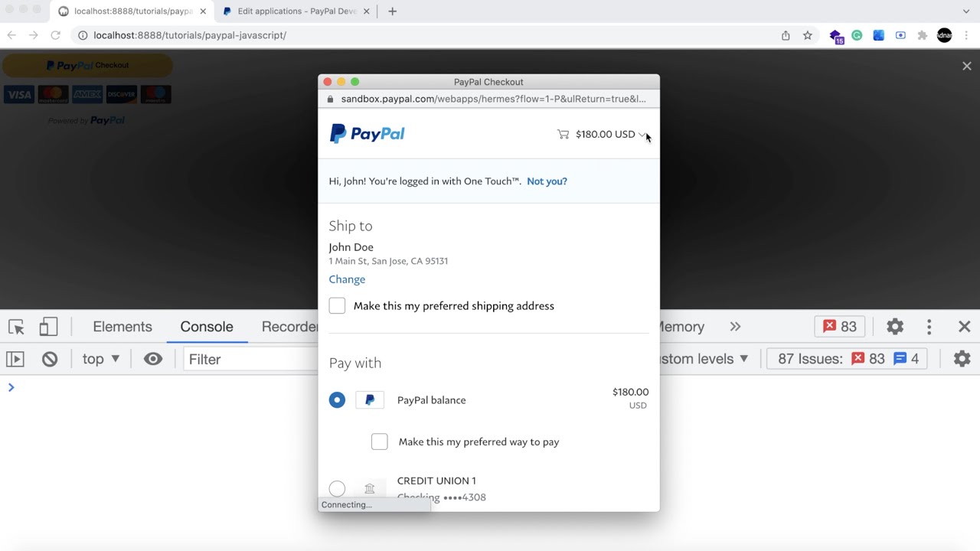Click the Not you? link
The width and height of the screenshot is (980, 551).
[547, 181]
